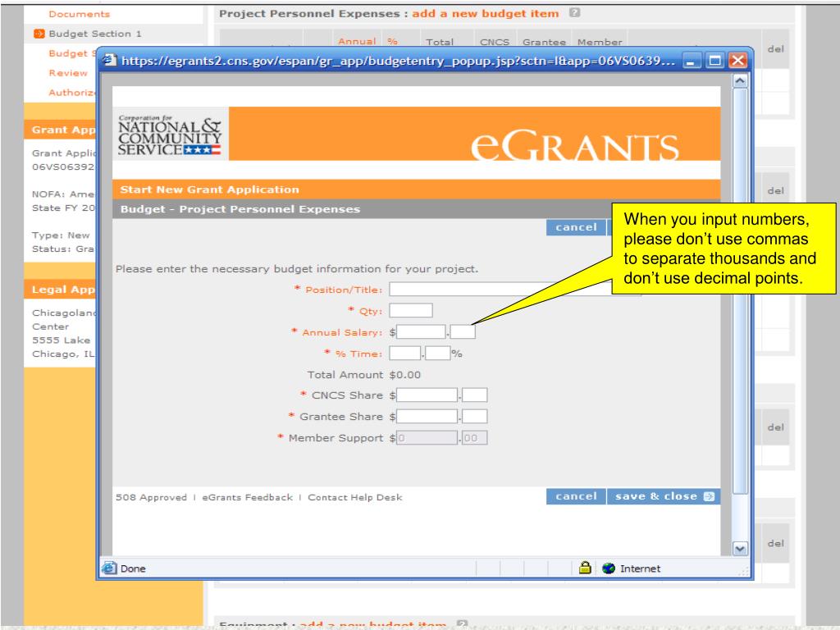Click the Member Support dollars field

pos(427,438)
